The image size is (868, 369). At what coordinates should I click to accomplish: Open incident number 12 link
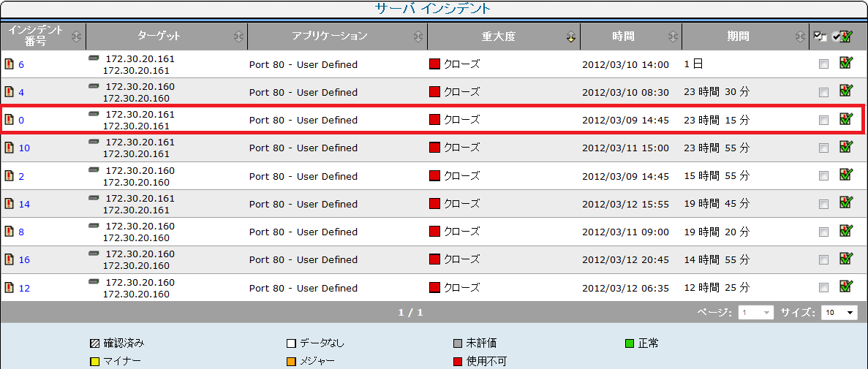pyautogui.click(x=24, y=288)
